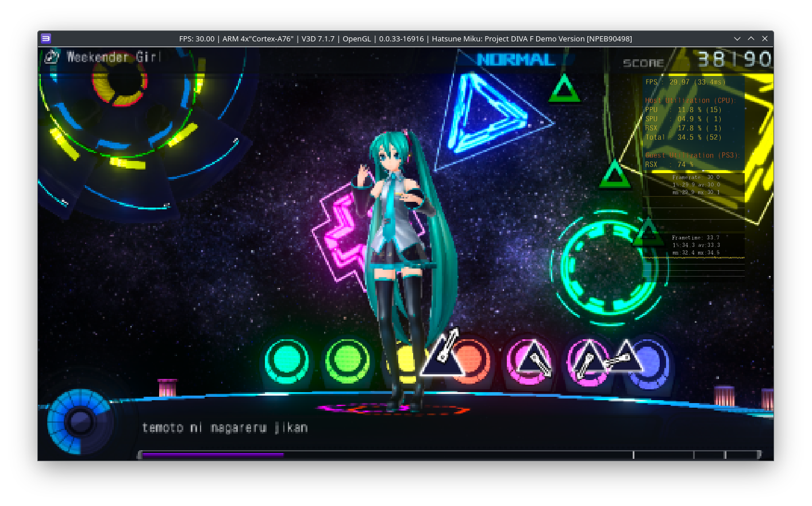Click the 'Weekender Girl' song title
Image resolution: width=812 pixels, height=506 pixels.
pos(114,57)
